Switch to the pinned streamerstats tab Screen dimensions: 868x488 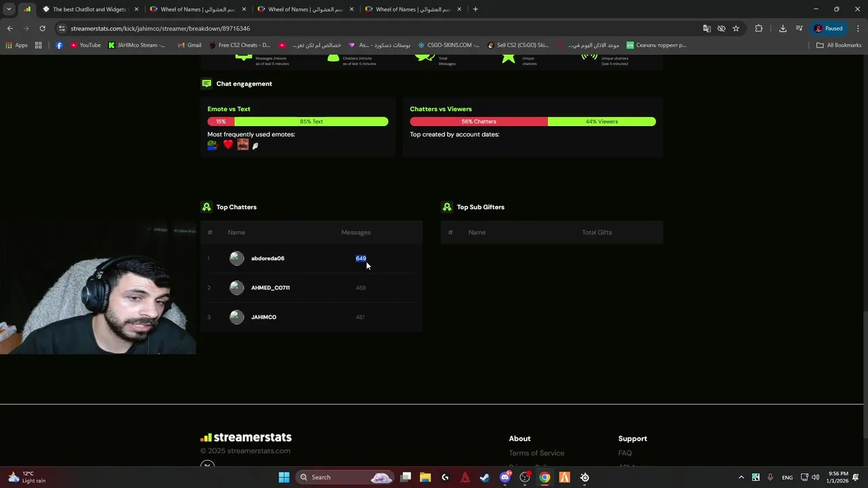[x=27, y=9]
